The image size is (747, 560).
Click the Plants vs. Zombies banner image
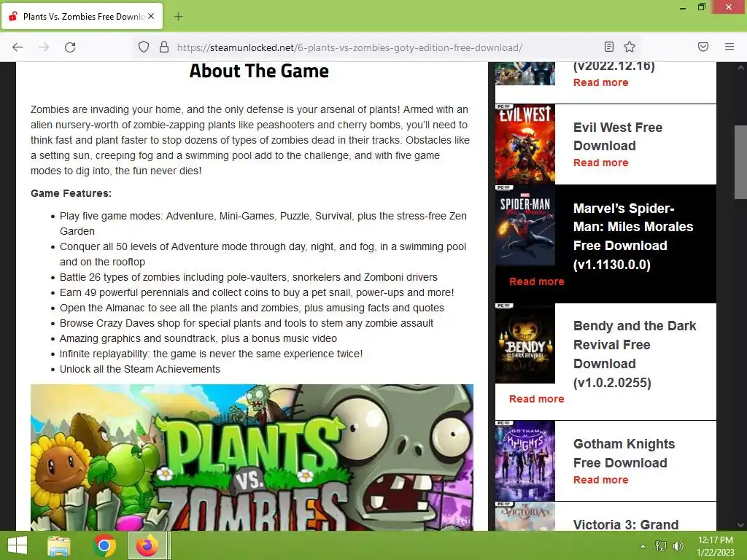252,457
